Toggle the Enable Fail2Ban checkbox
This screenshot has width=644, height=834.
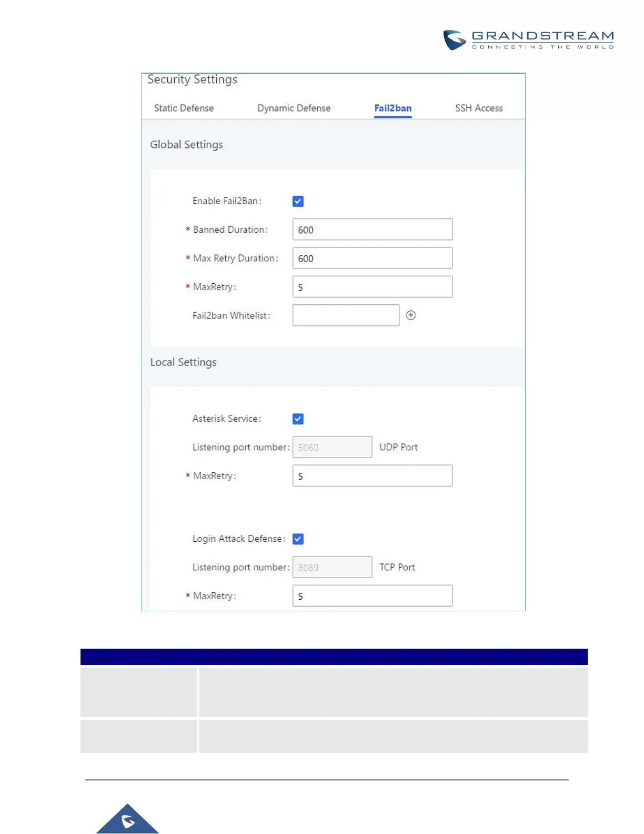click(x=298, y=201)
